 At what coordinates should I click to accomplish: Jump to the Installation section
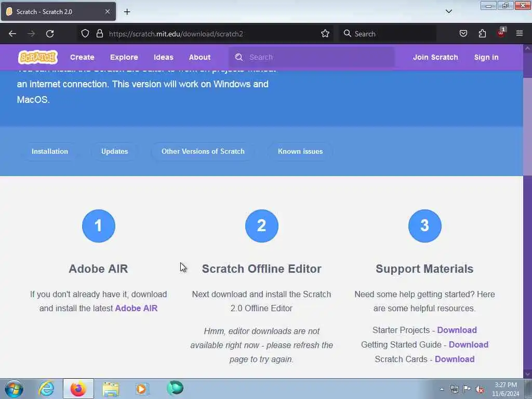[x=50, y=151]
